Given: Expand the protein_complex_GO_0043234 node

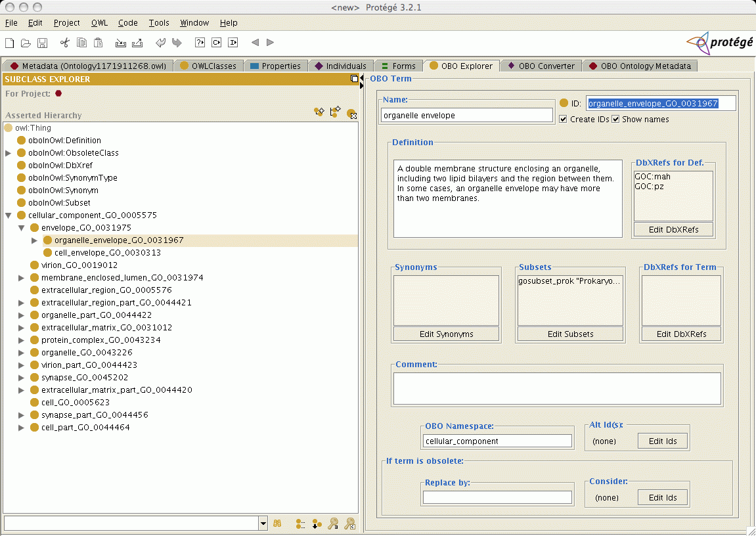Looking at the screenshot, I should [x=21, y=340].
